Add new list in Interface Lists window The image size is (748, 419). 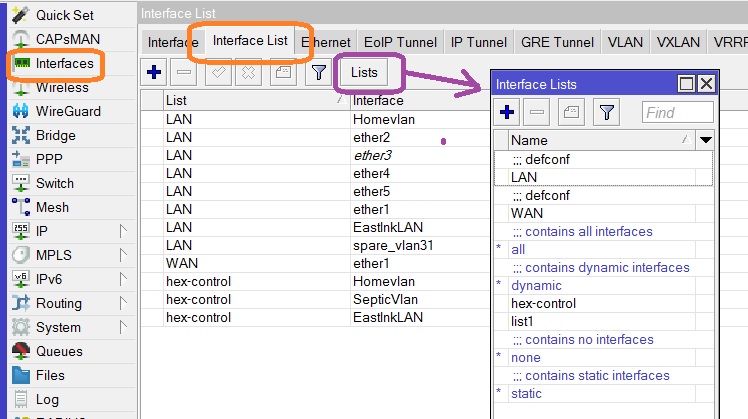(x=507, y=112)
